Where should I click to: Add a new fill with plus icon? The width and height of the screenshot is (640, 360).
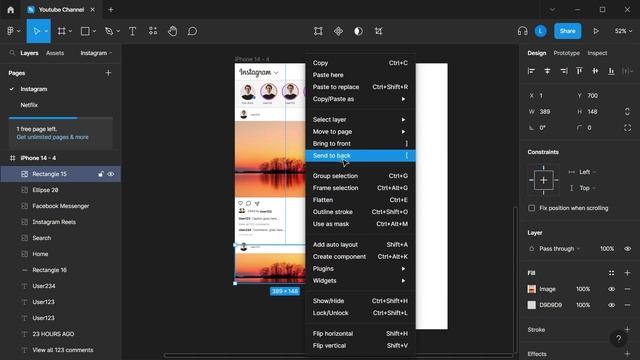tap(627, 273)
